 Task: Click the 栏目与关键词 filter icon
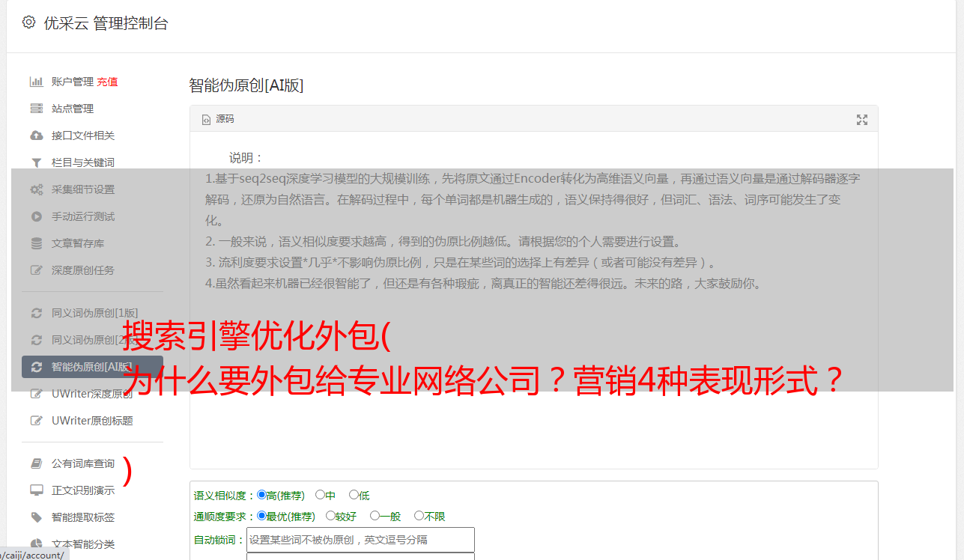point(36,162)
